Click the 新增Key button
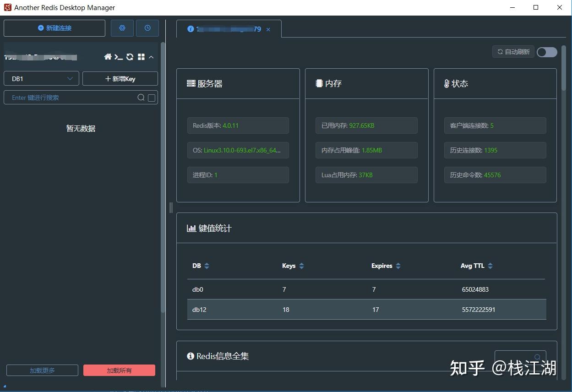This screenshot has width=572, height=392. coord(120,79)
